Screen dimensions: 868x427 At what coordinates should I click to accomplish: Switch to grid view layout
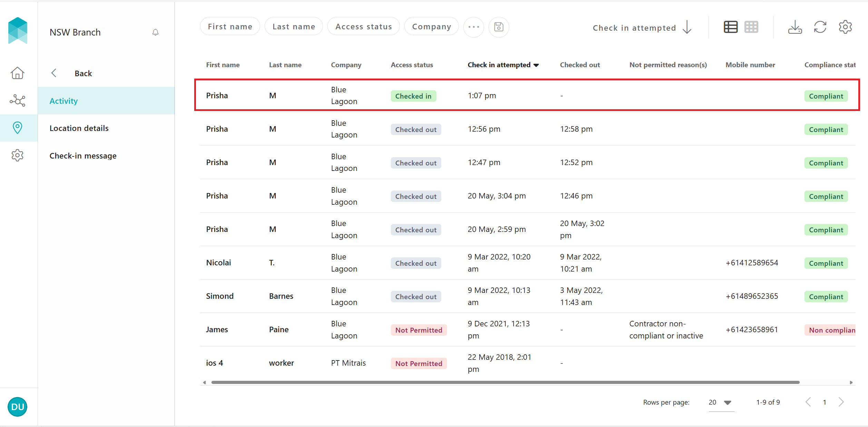click(x=751, y=27)
